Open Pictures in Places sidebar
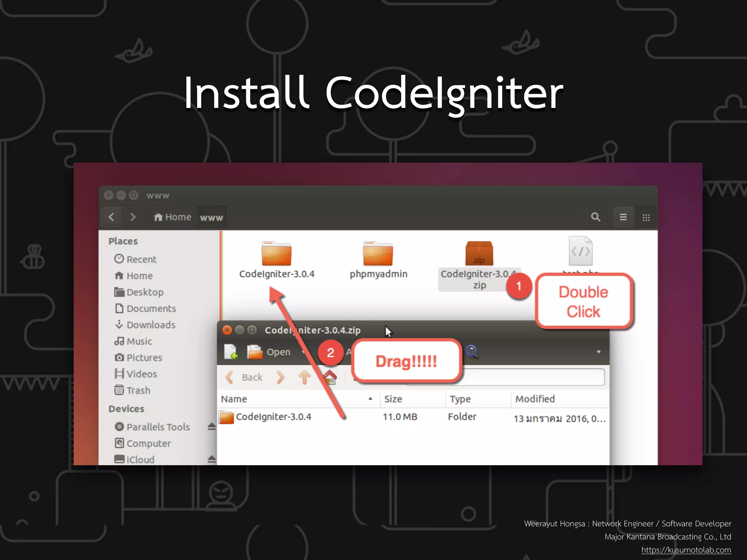Viewport: 747px width, 560px height. coord(138,358)
